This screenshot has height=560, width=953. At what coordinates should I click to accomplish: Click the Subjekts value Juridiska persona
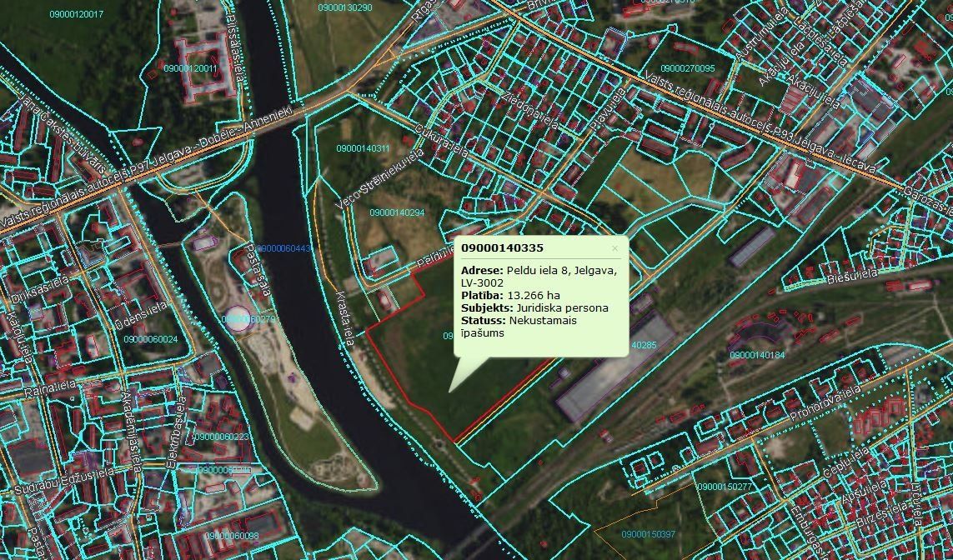563,308
